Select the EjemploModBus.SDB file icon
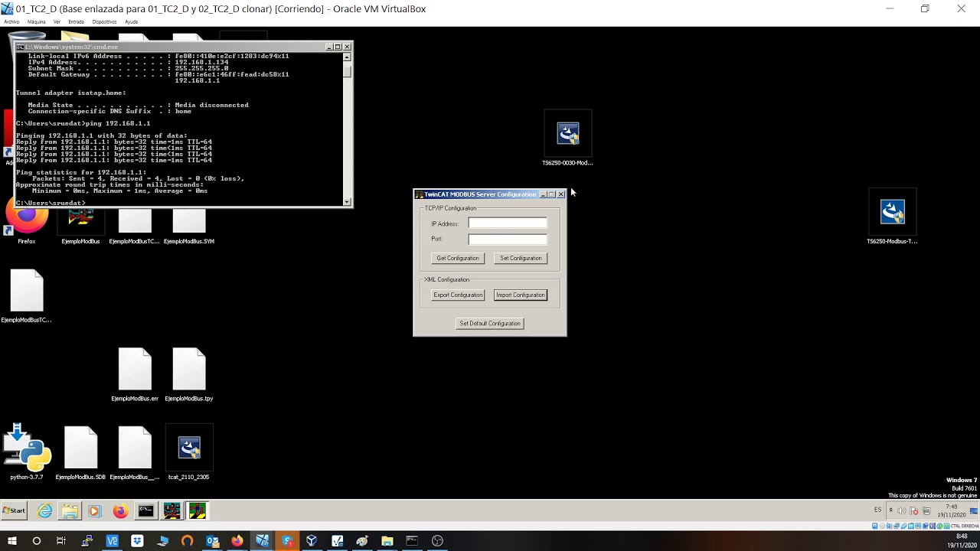This screenshot has width=980, height=551. (x=80, y=453)
